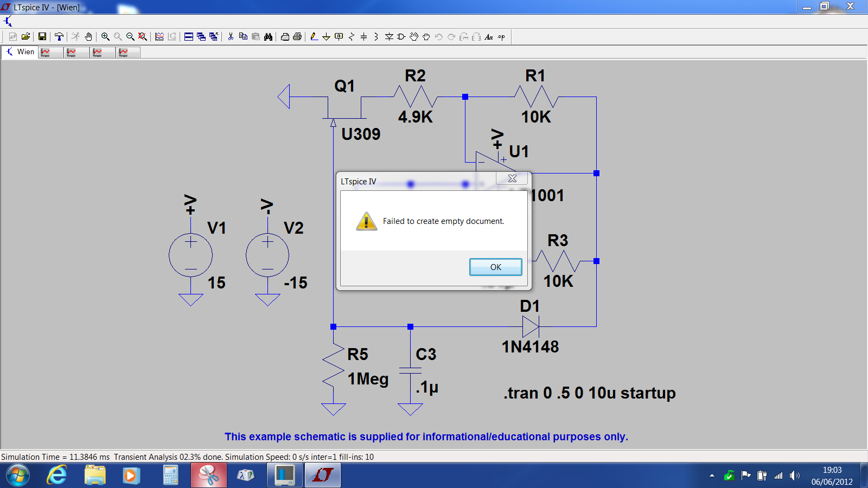Click the V2 voltage source symbol
Image resolution: width=868 pixels, height=488 pixels.
pos(267,255)
